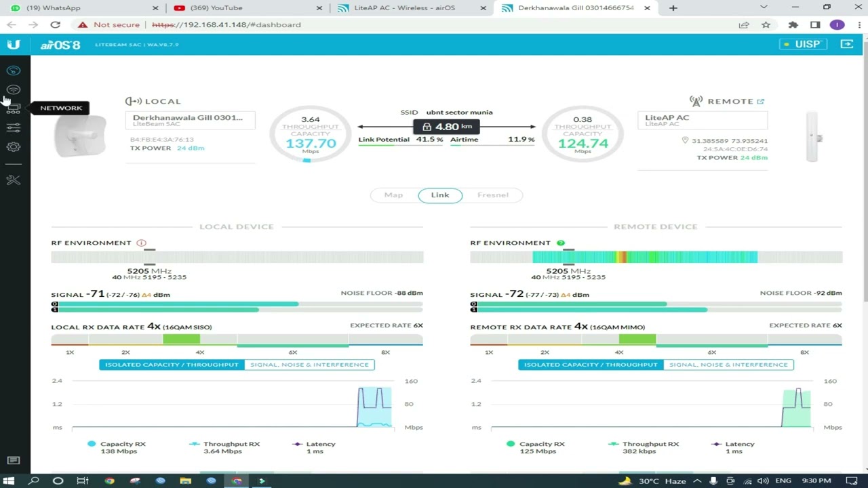Open the System gear sidebar icon
Screen dimensions: 868x488
(x=14, y=147)
